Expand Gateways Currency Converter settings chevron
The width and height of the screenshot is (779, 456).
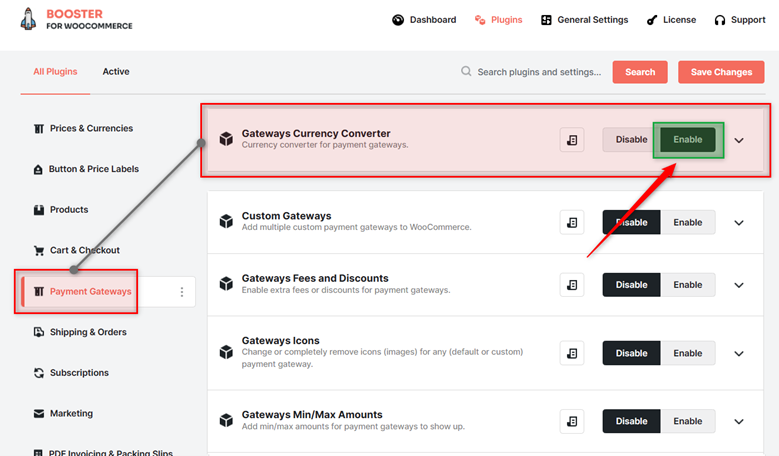pos(739,140)
